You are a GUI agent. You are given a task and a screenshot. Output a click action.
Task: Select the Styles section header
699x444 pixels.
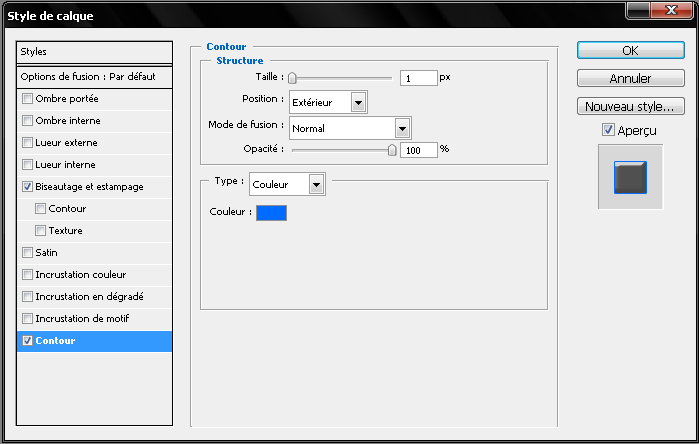(x=94, y=52)
